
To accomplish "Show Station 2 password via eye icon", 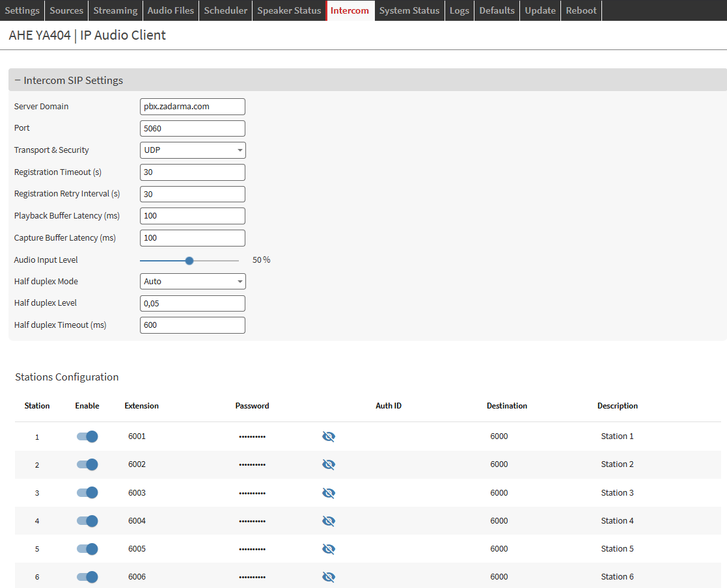I will 329,464.
